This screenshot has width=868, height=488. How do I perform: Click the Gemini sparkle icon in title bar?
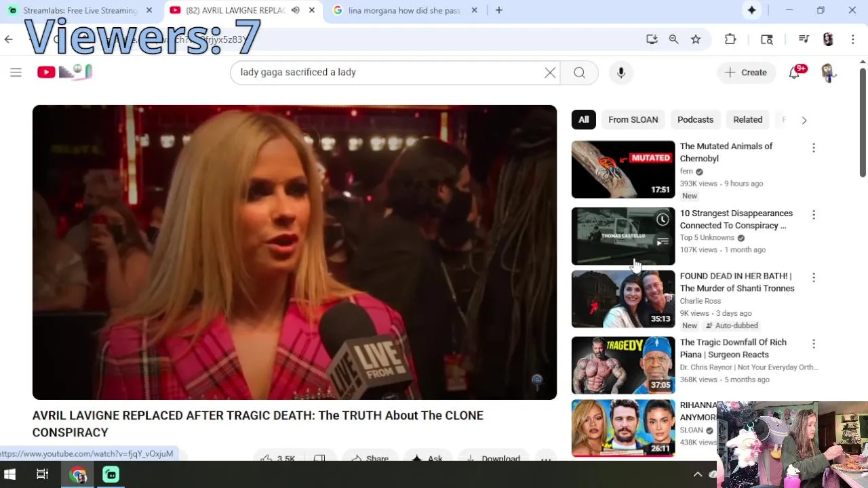point(751,10)
